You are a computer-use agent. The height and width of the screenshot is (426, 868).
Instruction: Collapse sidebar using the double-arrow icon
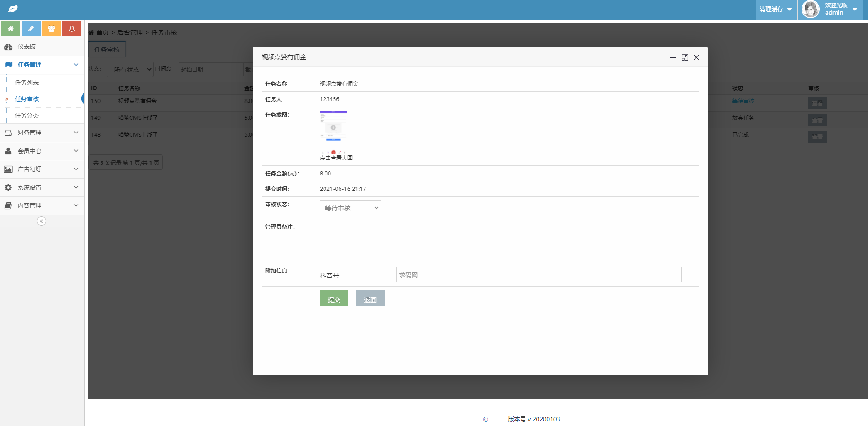coord(41,221)
